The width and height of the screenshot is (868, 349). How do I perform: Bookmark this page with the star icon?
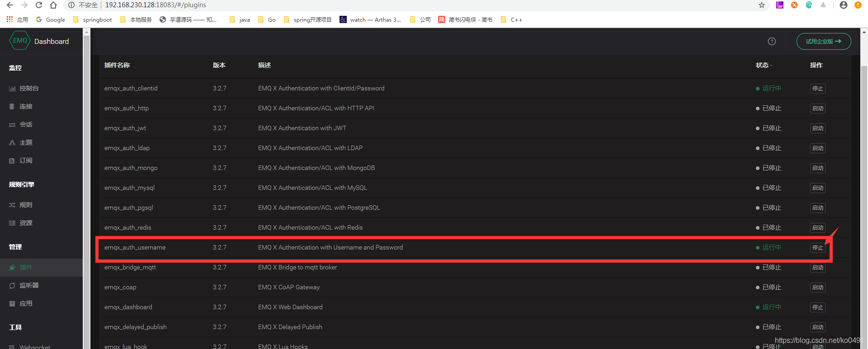[762, 5]
